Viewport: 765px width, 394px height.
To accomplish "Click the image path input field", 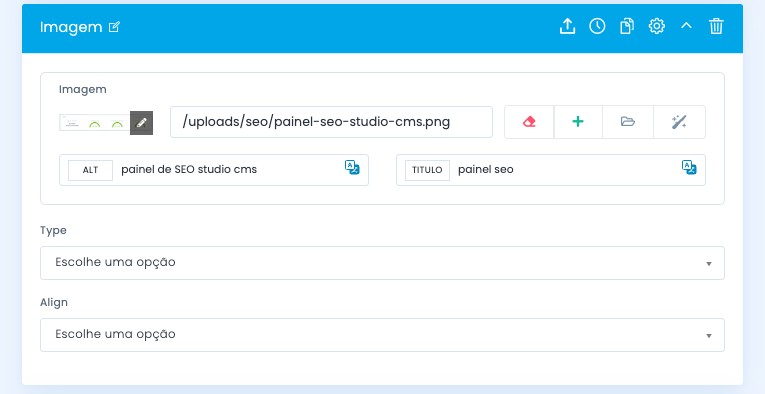I will [x=331, y=122].
